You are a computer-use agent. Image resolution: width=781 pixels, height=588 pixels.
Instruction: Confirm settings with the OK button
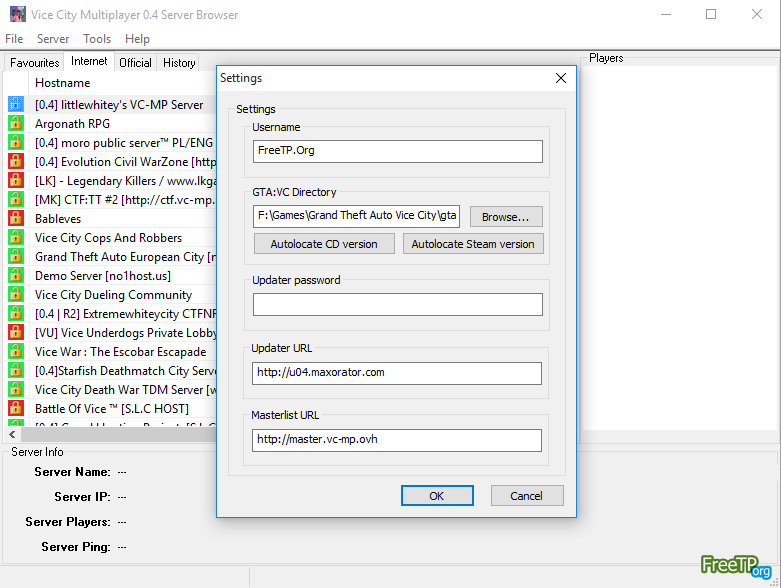[x=437, y=496]
